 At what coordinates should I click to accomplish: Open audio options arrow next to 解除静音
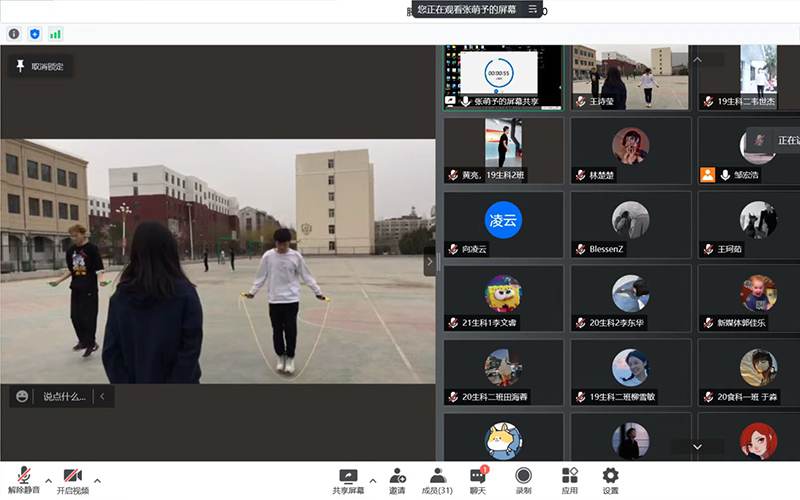[48, 481]
